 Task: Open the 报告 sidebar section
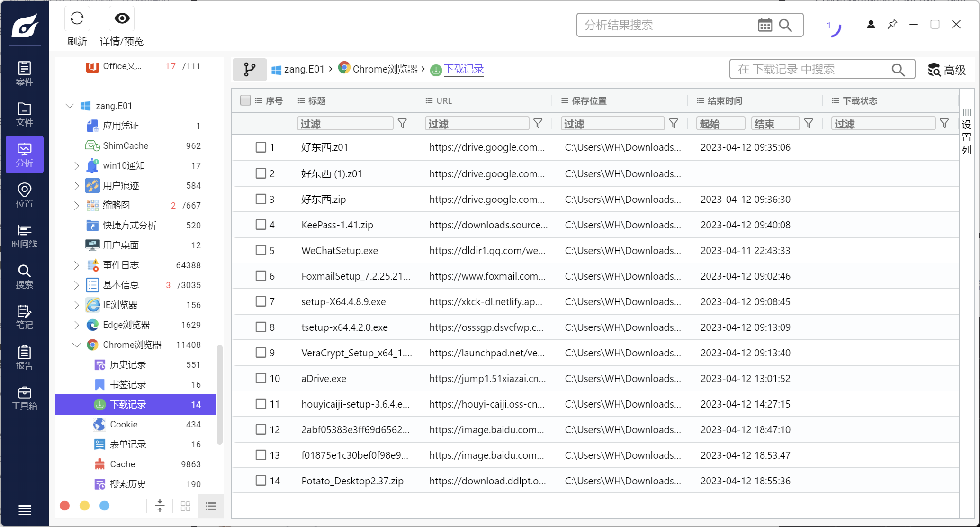point(25,358)
